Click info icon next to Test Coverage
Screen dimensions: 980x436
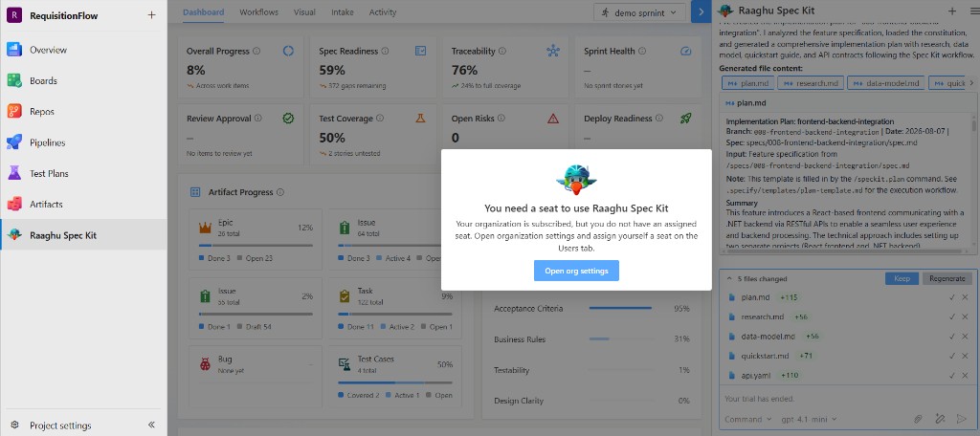380,118
